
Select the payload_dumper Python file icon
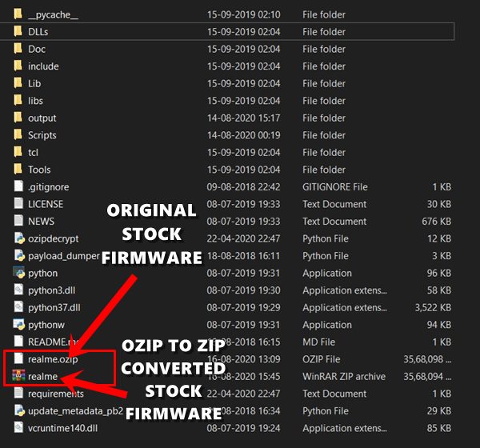tap(19, 255)
